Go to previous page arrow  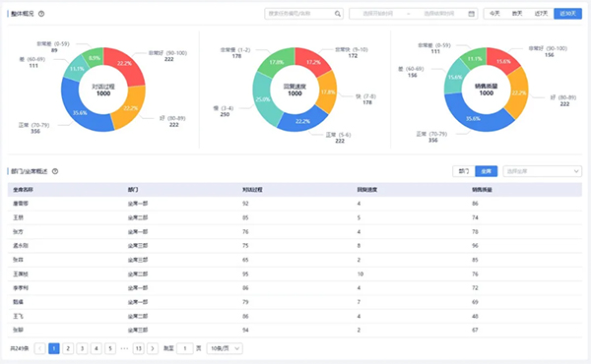coord(40,348)
